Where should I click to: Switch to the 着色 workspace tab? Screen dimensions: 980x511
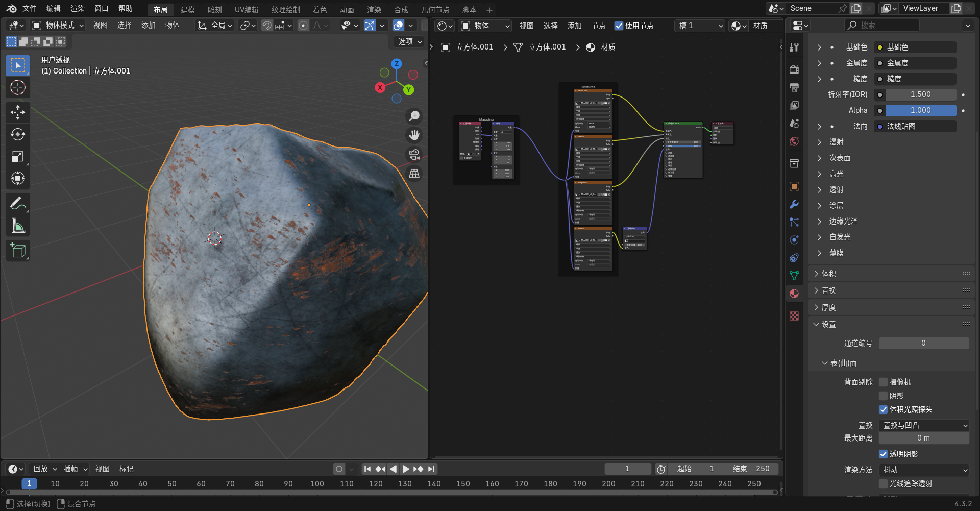320,10
